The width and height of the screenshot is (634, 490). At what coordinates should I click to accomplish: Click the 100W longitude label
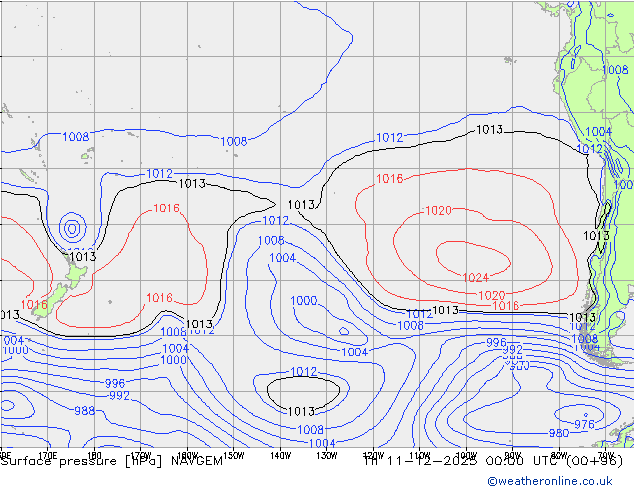coord(466,455)
